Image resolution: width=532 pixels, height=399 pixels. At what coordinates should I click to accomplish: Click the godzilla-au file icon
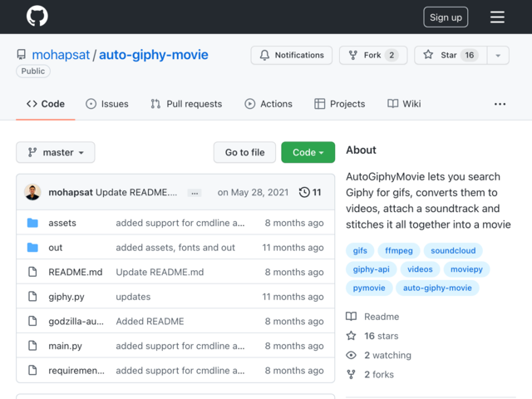tap(32, 321)
